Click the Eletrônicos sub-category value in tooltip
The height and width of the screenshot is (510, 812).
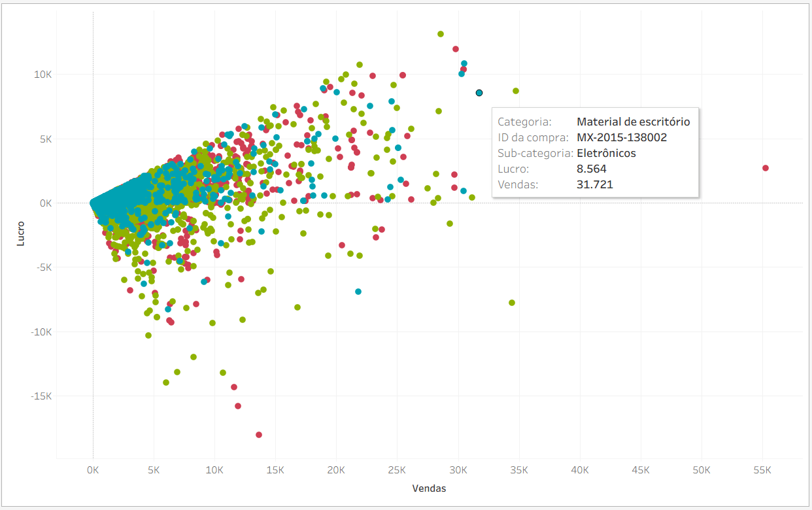pos(606,153)
